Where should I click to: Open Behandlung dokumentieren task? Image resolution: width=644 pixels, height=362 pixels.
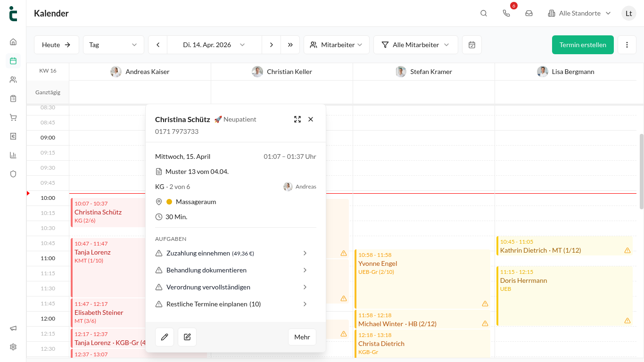[231, 270]
